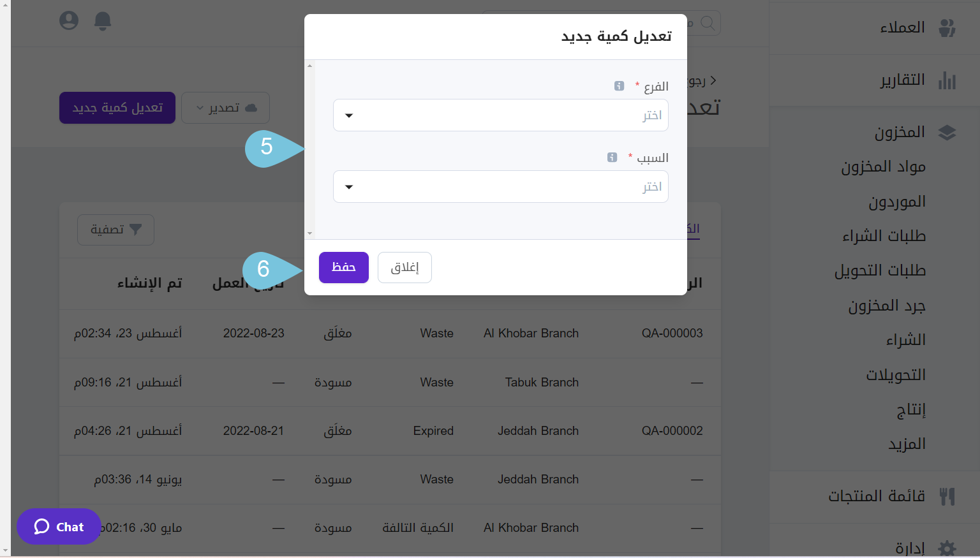
Task: Open the تصفية filter button
Action: point(115,230)
